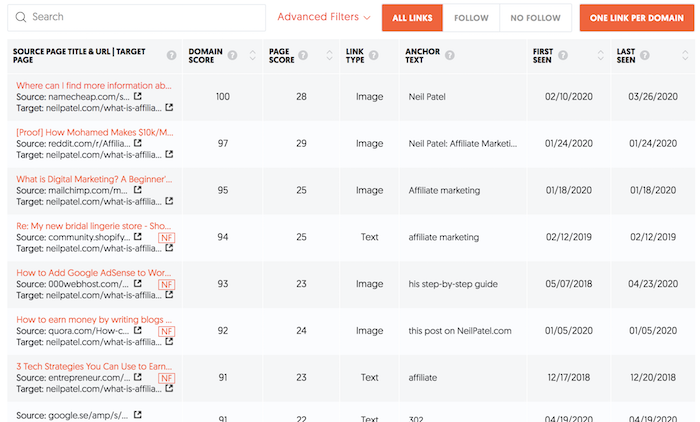Switch to the NO FOLLOW tab
Viewport: 700px width, 422px height.
click(535, 18)
